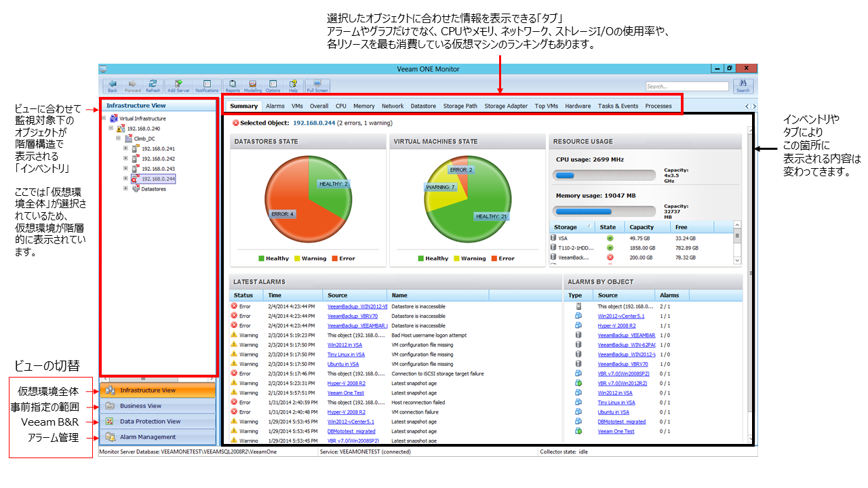Open Alarm Management view
The height and width of the screenshot is (488, 868).
point(157,437)
